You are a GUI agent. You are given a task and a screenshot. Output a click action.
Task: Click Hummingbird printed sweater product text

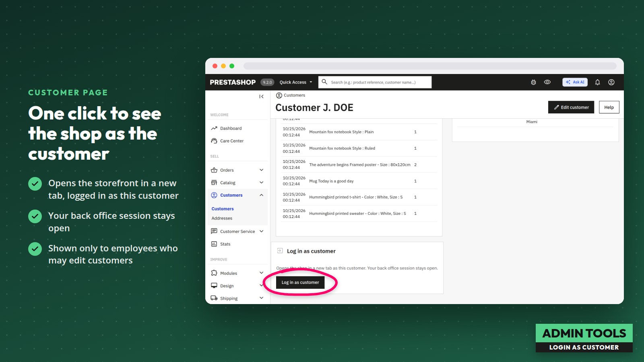coord(357,214)
